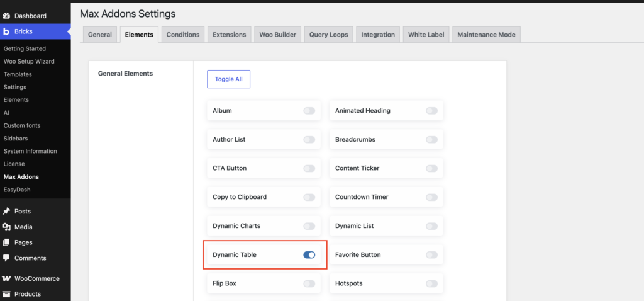Click the Bricks logo icon
The height and width of the screenshot is (301, 644).
(x=6, y=31)
